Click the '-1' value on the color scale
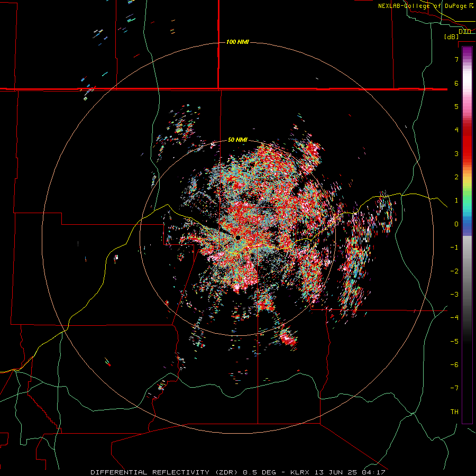This screenshot has width=476, height=476. tap(454, 248)
